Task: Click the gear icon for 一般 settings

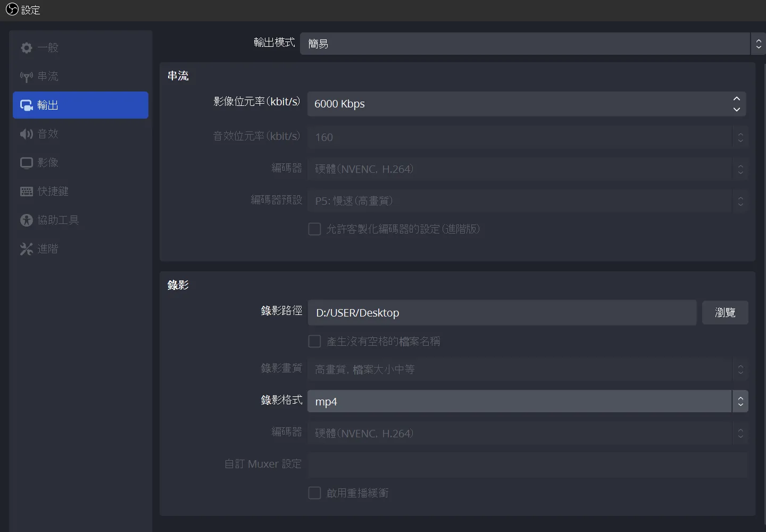Action: pos(27,48)
